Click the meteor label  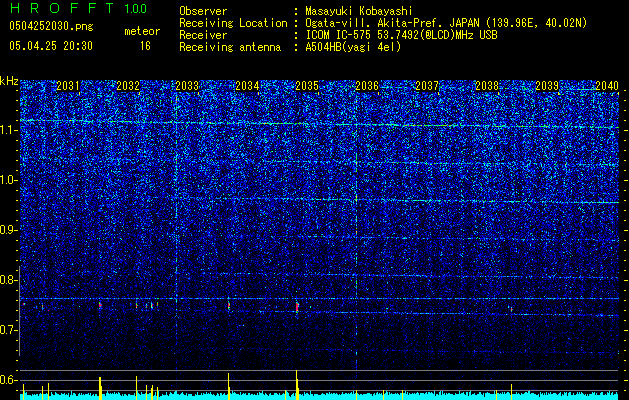coord(142,31)
